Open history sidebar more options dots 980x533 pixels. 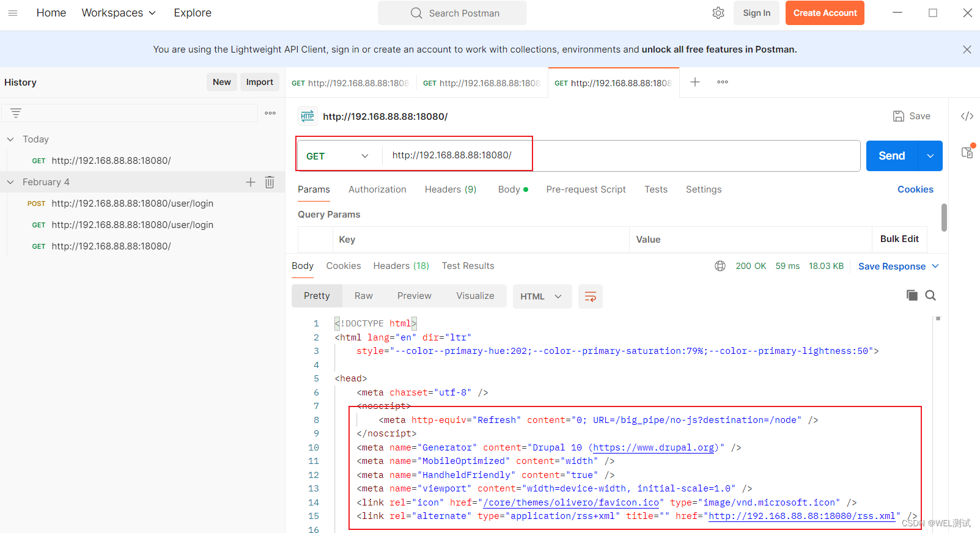[270, 113]
